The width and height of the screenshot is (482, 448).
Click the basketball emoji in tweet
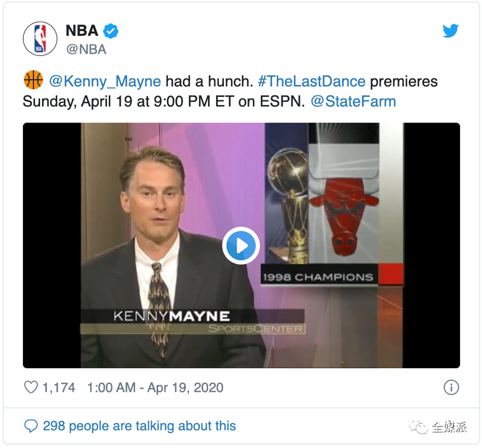point(33,80)
